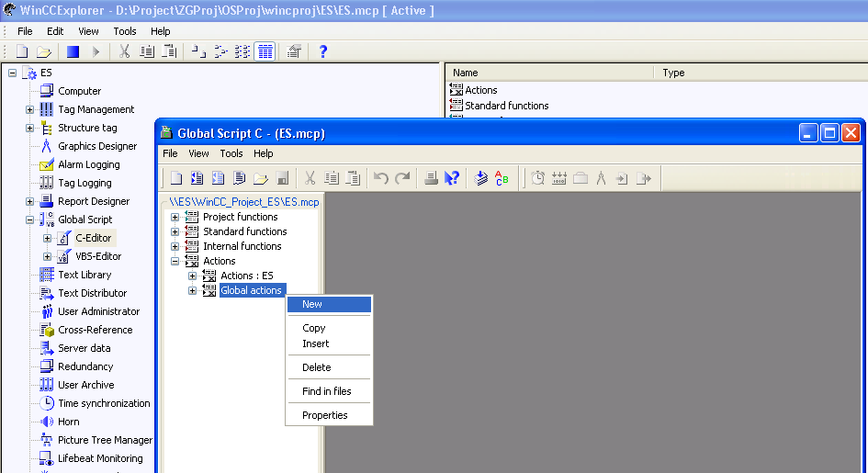Viewport: 868px width, 473px height.
Task: Expand C-Editor node
Action: pyautogui.click(x=48, y=238)
